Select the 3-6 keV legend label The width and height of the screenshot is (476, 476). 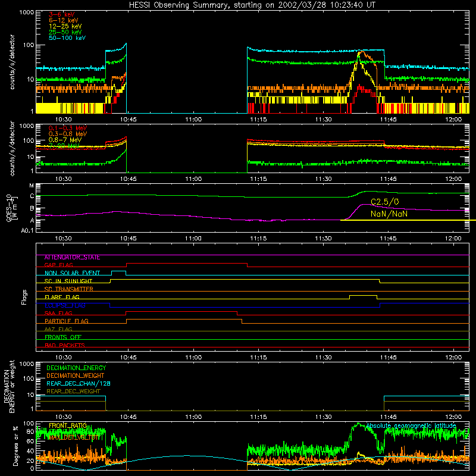(x=61, y=14)
